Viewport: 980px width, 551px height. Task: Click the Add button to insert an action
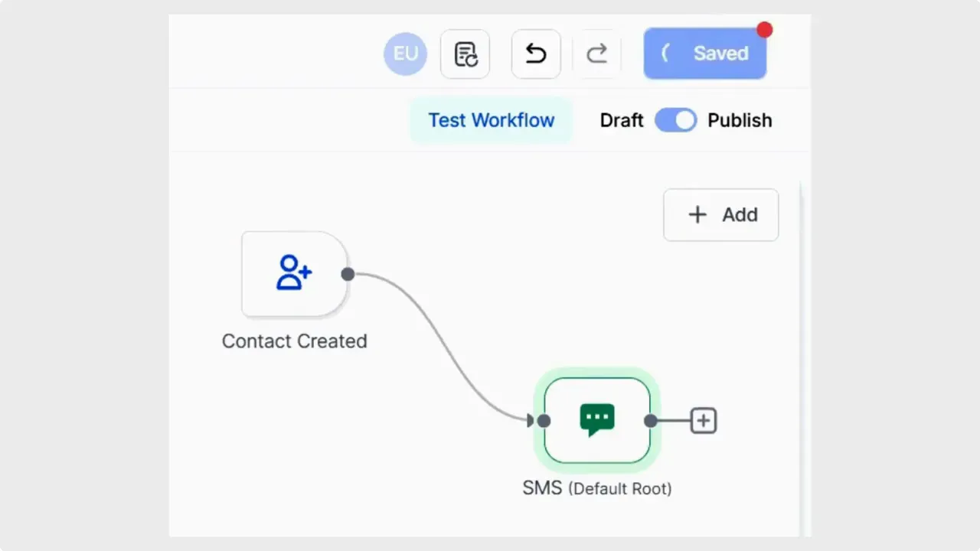click(720, 215)
